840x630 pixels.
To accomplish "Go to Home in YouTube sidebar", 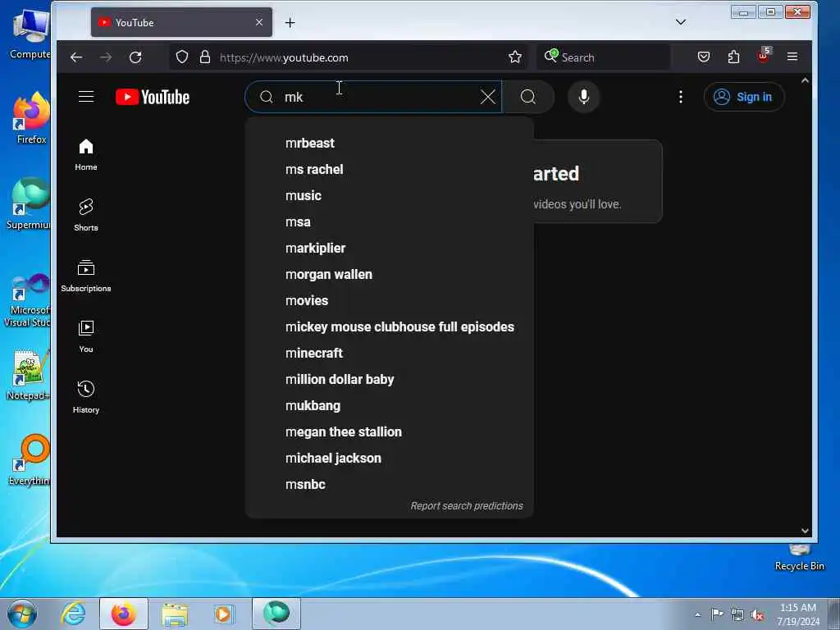I will click(85, 155).
